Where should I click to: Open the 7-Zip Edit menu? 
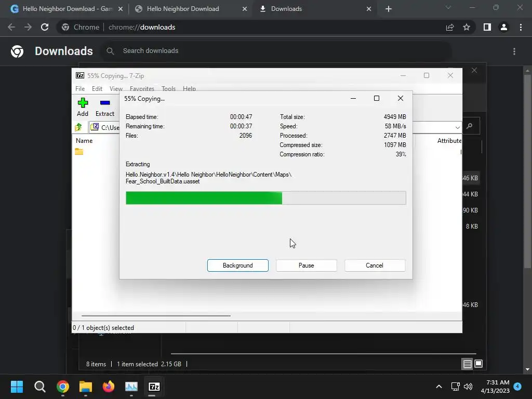97,88
